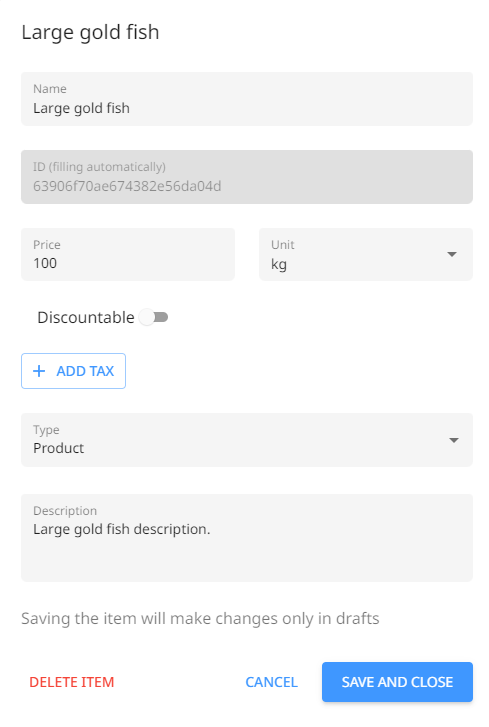Click the drafts saving notice text
This screenshot has width=489, height=727.
click(x=200, y=619)
